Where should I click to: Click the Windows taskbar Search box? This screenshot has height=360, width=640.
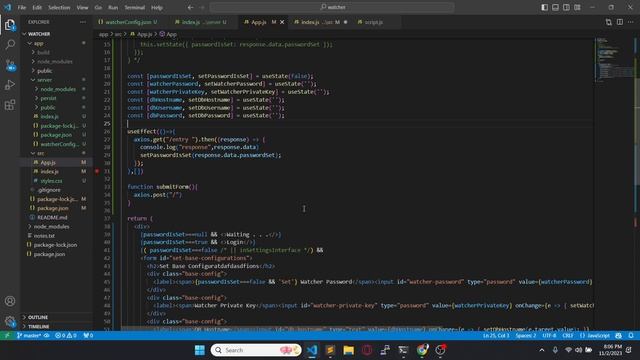click(256, 350)
